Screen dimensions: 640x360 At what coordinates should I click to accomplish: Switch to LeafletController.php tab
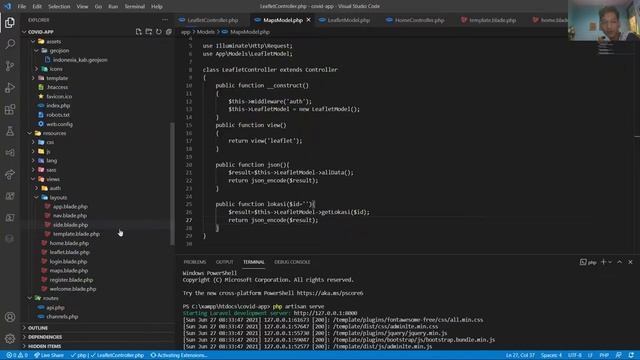[x=213, y=20]
